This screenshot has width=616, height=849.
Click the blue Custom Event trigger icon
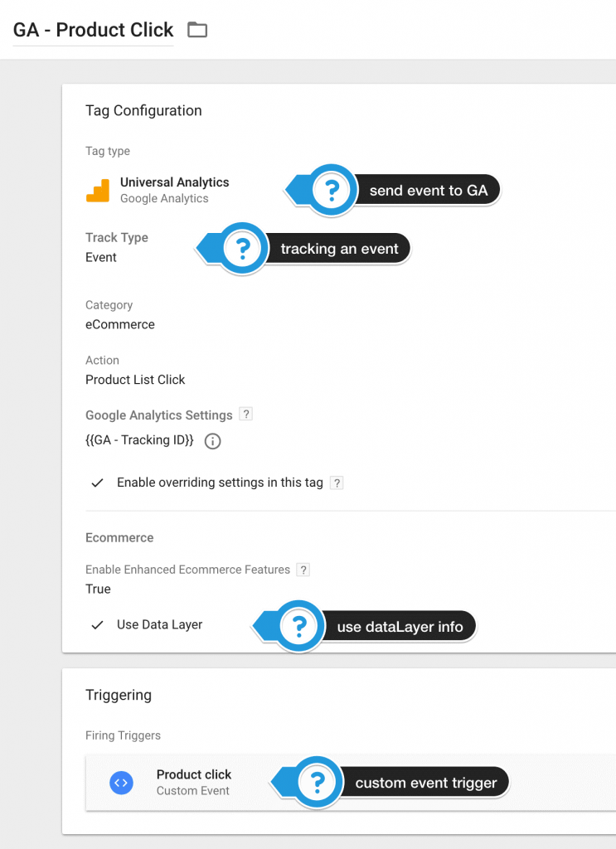pyautogui.click(x=122, y=782)
